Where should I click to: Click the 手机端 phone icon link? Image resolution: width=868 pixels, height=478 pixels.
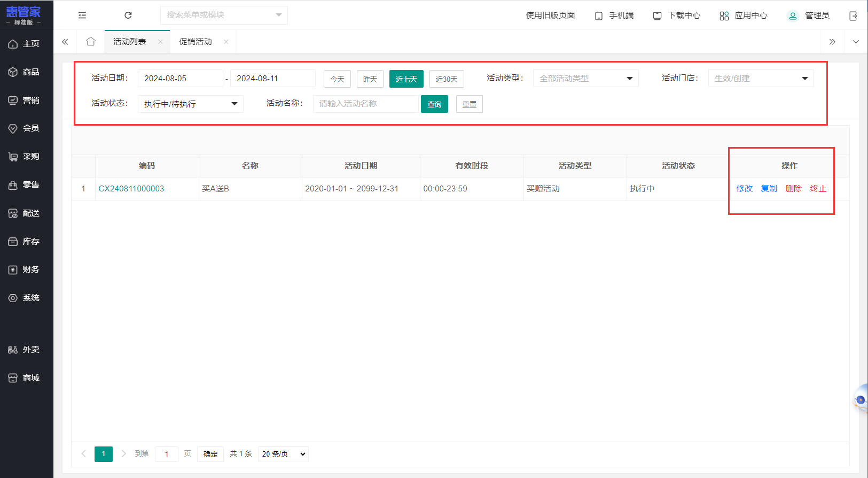[614, 16]
